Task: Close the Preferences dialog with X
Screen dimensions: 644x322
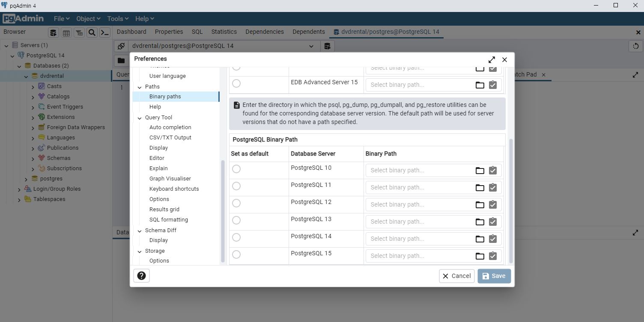Action: pos(504,59)
